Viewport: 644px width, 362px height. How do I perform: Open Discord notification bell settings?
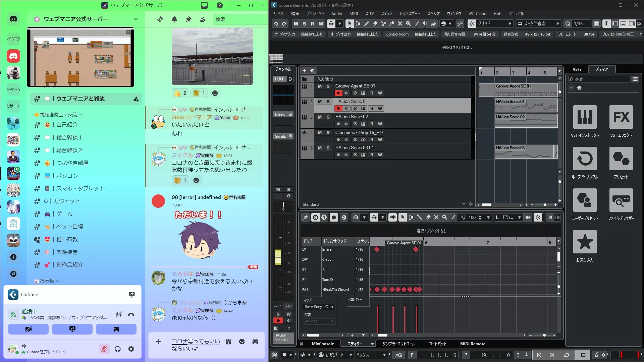[174, 19]
